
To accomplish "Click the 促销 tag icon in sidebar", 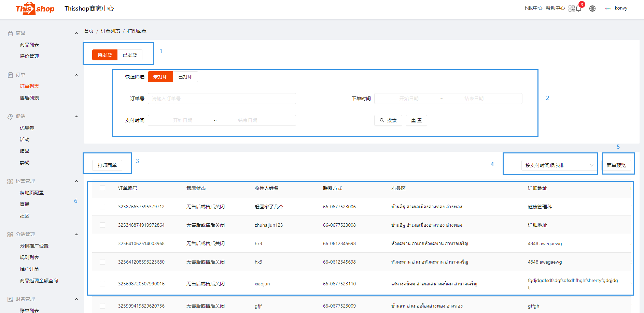I will click(10, 117).
